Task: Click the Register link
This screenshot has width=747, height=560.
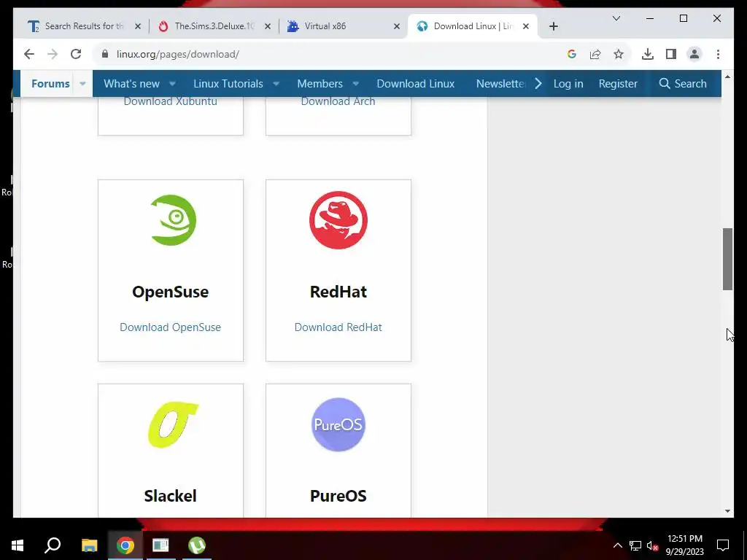Action: pyautogui.click(x=618, y=83)
